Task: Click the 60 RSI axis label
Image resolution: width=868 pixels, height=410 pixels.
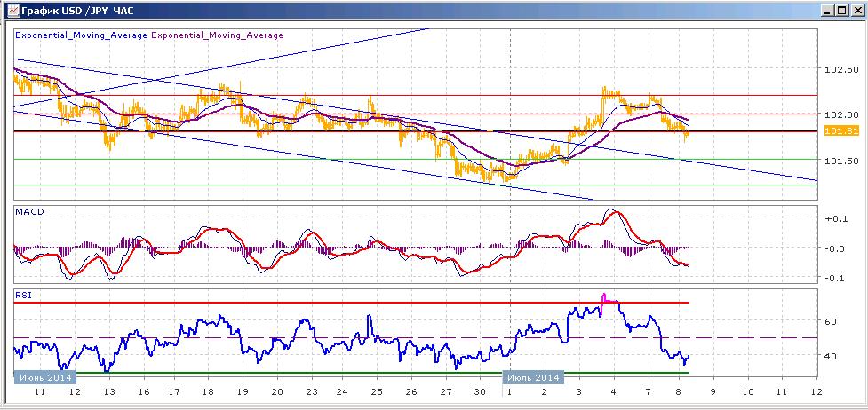Action: [x=831, y=321]
